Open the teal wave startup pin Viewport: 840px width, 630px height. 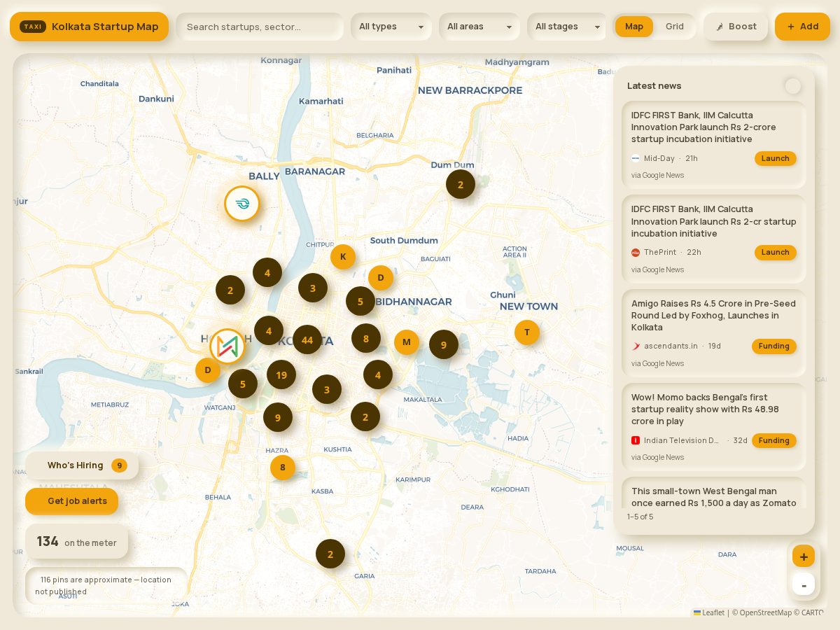[242, 204]
